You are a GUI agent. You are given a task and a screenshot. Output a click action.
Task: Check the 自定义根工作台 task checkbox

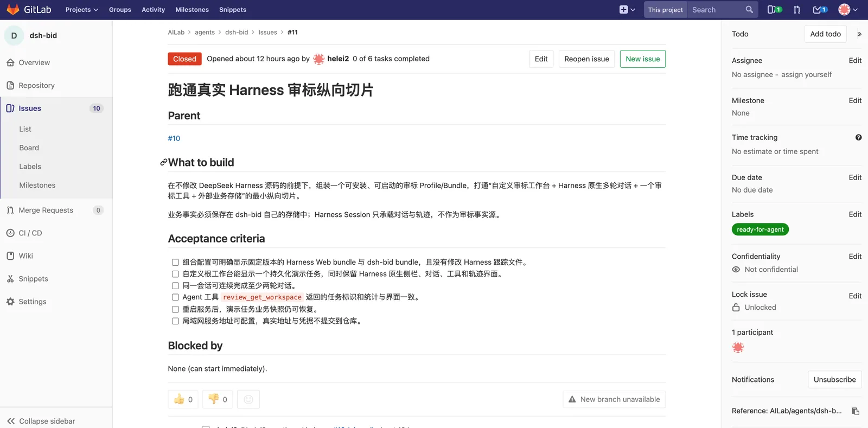point(175,274)
